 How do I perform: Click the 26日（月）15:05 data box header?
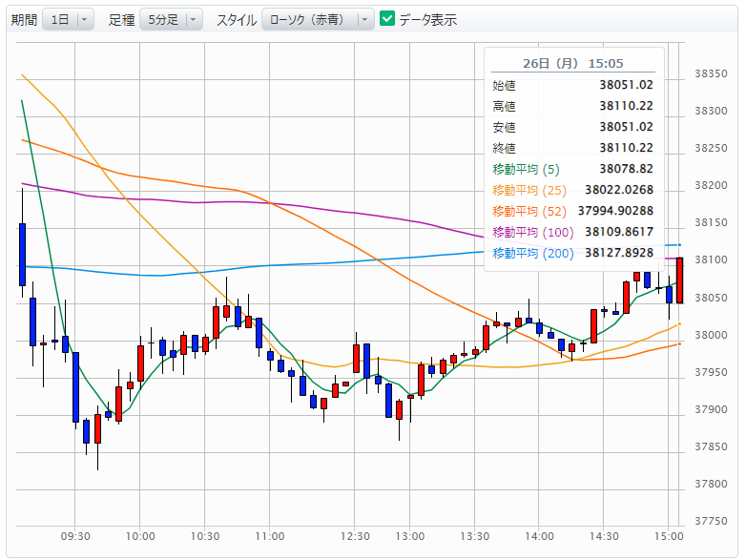572,63
